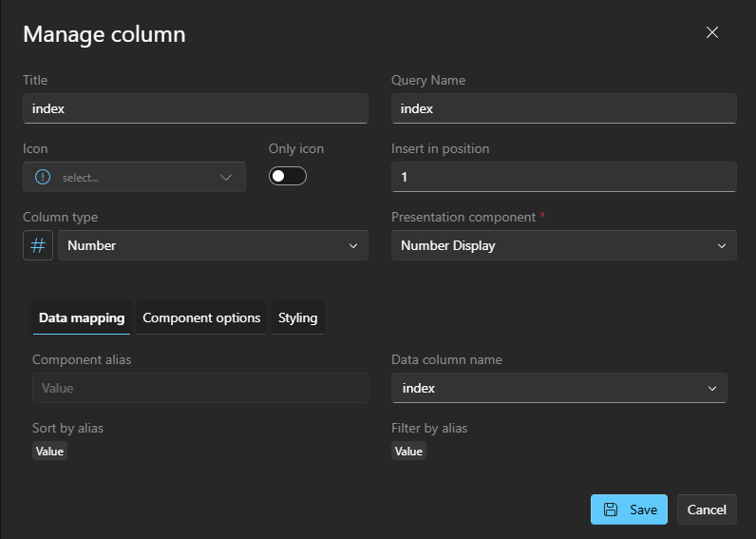Open the Data column name dropdown

(558, 388)
